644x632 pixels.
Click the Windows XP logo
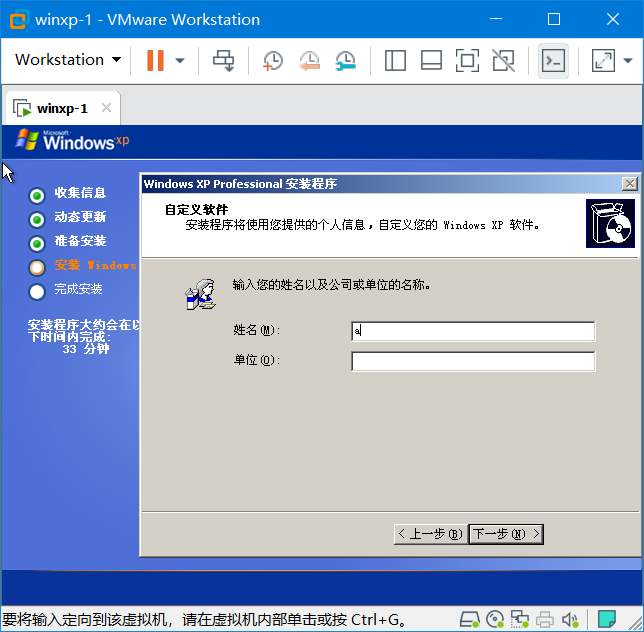72,140
